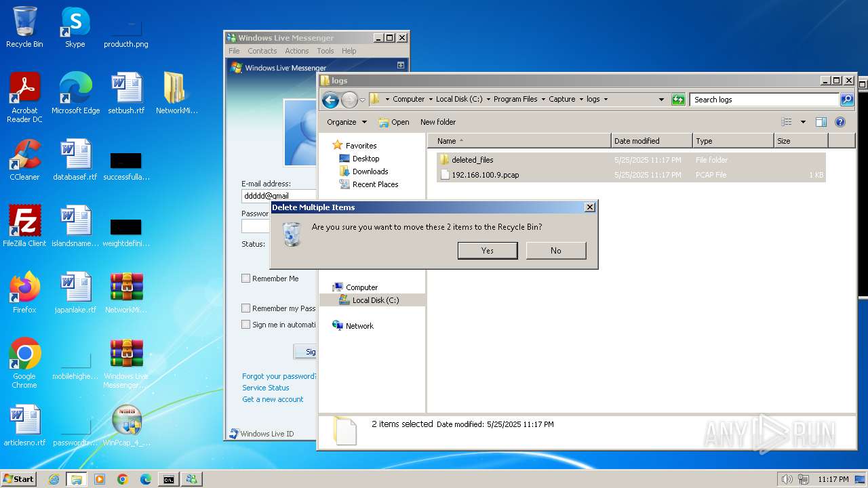Open Messenger File menu
The height and width of the screenshot is (488, 868).
[x=235, y=51]
